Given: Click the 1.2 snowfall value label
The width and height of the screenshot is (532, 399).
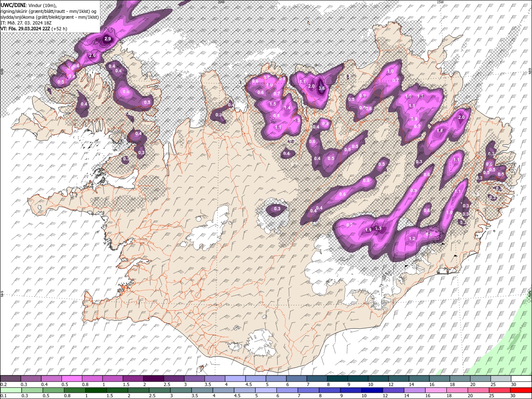Looking at the screenshot, I should (x=412, y=239).
